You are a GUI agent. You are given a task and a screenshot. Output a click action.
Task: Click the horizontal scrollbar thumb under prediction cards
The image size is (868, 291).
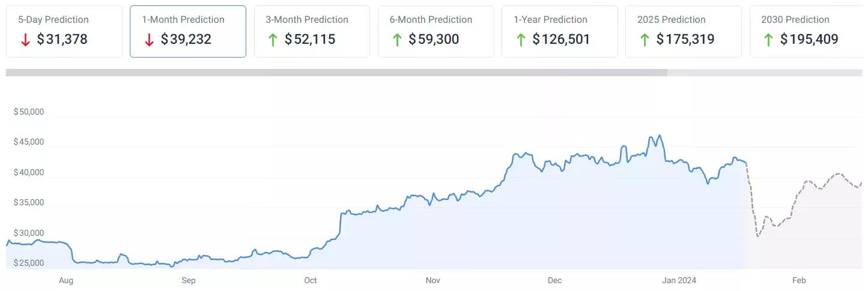coord(336,73)
